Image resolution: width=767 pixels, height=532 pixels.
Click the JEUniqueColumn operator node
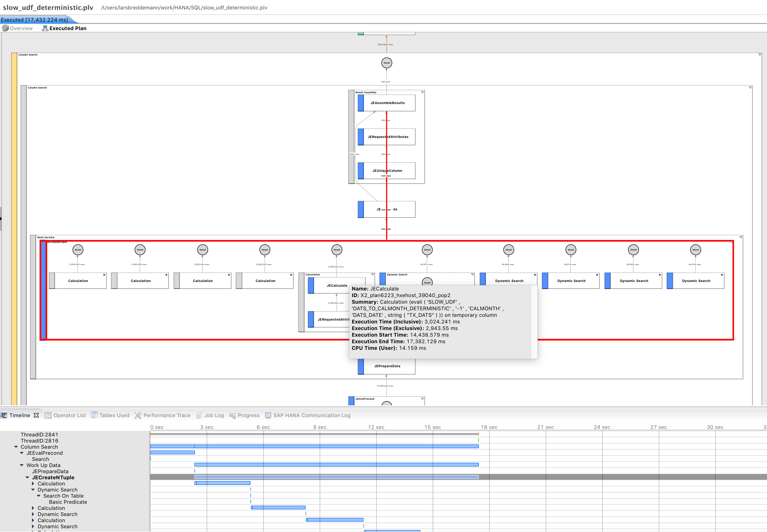point(387,171)
